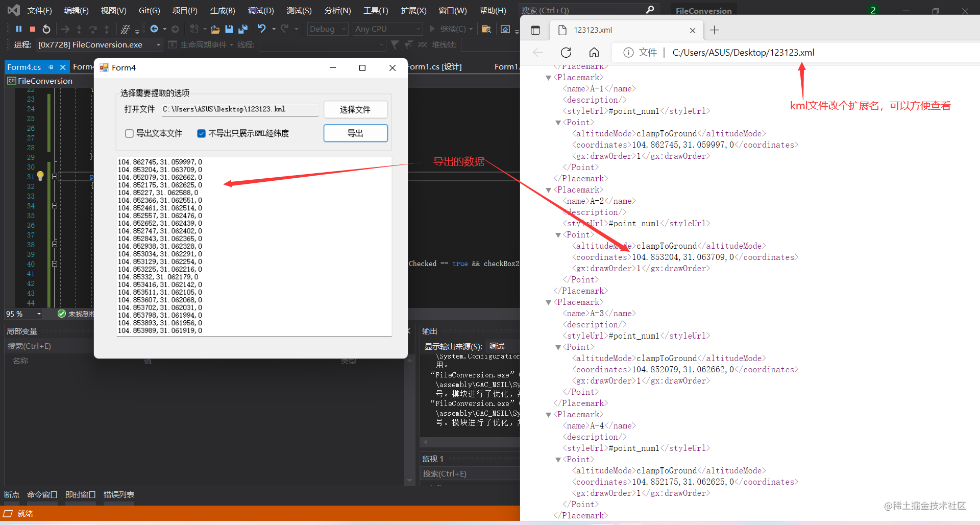Collapse code region at line 31

(54, 176)
